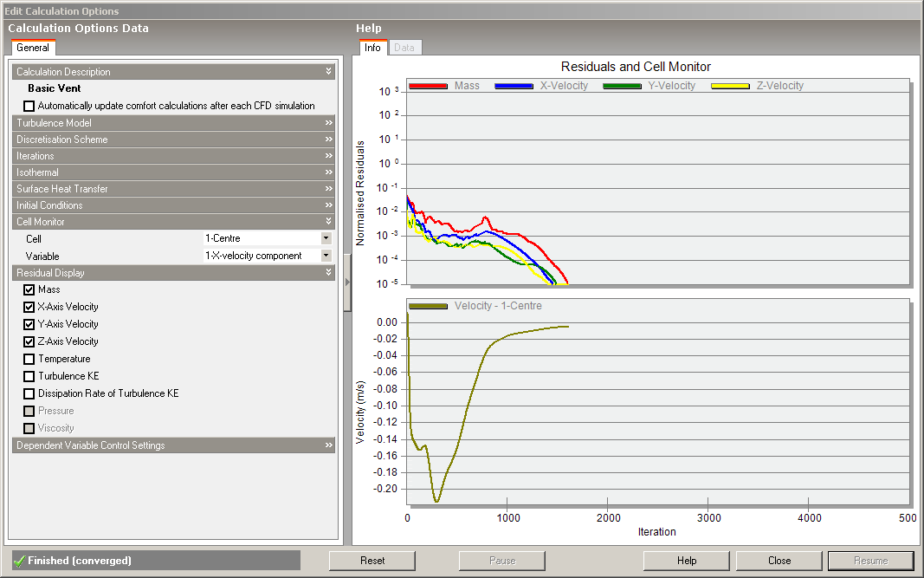Collapse the Residual Display section chevron
The width and height of the screenshot is (924, 578).
(328, 273)
